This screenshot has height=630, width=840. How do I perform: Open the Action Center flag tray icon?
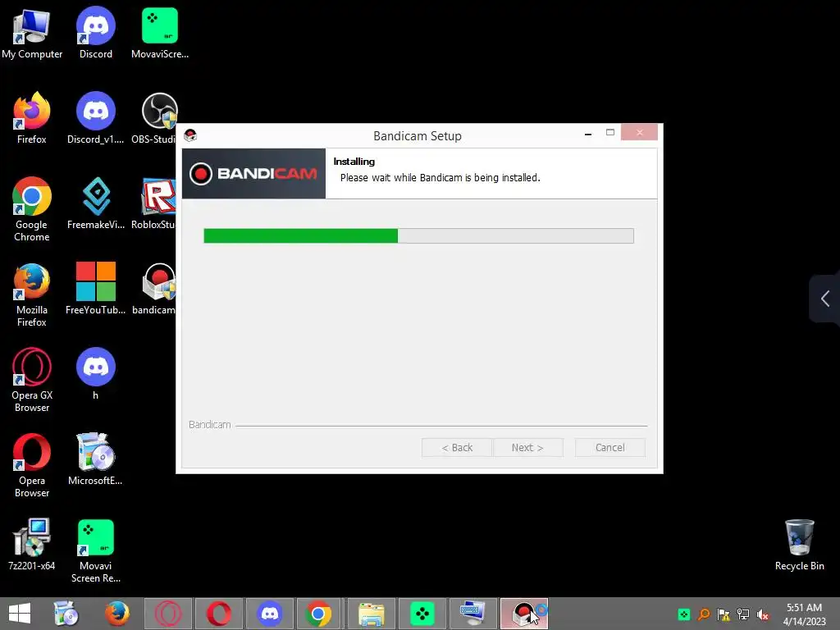[724, 614]
